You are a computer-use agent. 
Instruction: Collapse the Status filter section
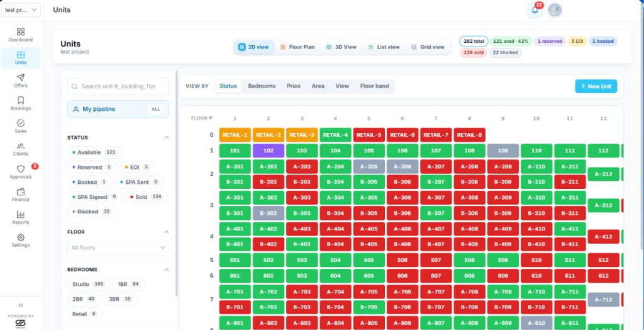point(166,137)
